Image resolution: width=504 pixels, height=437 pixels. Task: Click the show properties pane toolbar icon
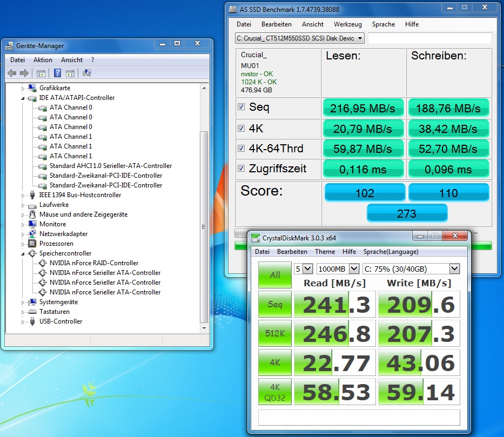click(70, 73)
